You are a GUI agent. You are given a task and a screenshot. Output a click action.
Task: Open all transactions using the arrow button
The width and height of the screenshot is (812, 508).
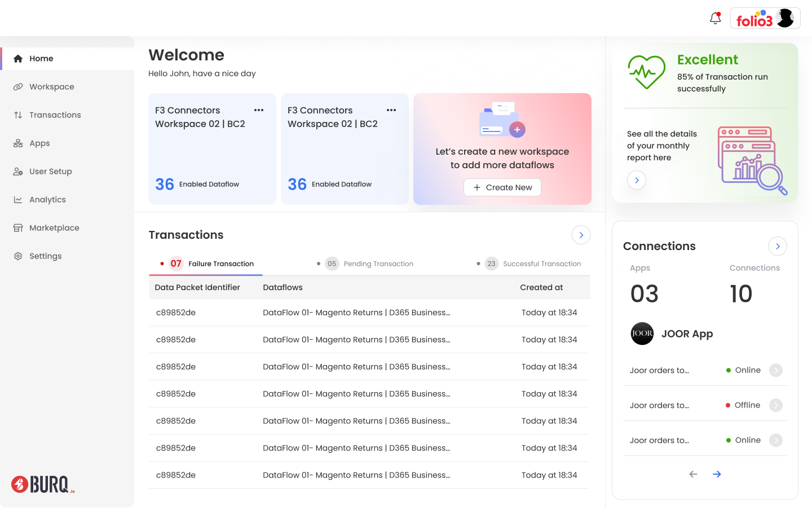point(581,234)
